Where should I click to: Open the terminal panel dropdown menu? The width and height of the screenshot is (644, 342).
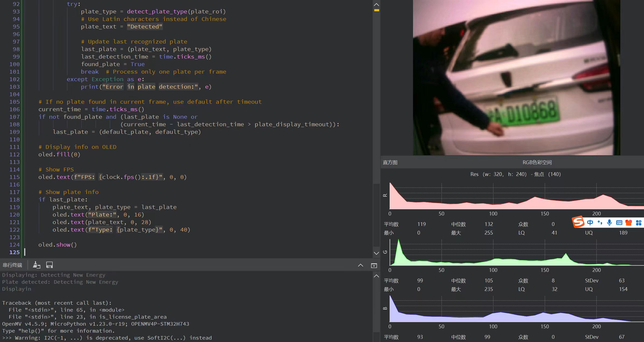[x=374, y=265]
